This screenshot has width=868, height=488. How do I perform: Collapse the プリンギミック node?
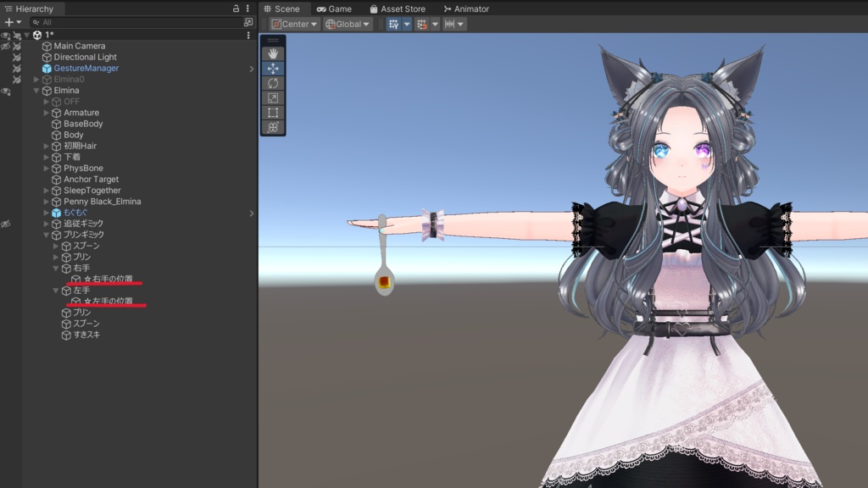[x=46, y=236]
